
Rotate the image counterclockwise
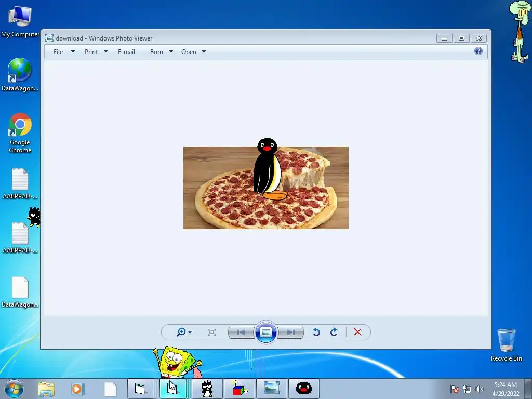pos(316,332)
